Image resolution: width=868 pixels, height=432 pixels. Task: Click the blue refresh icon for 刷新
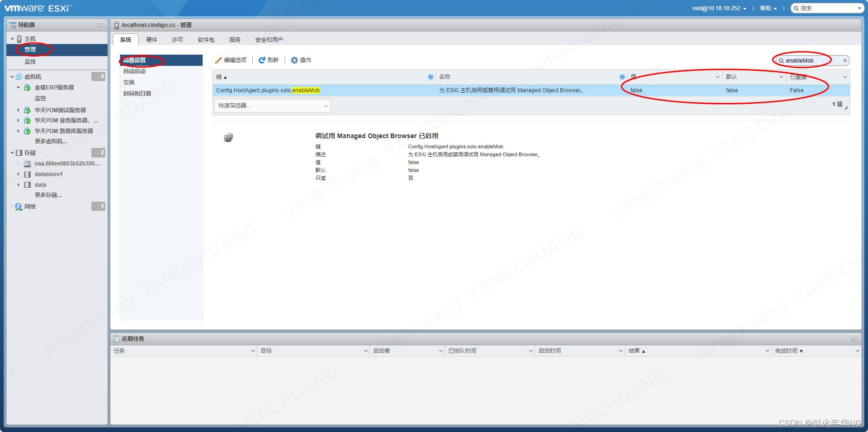(x=262, y=60)
